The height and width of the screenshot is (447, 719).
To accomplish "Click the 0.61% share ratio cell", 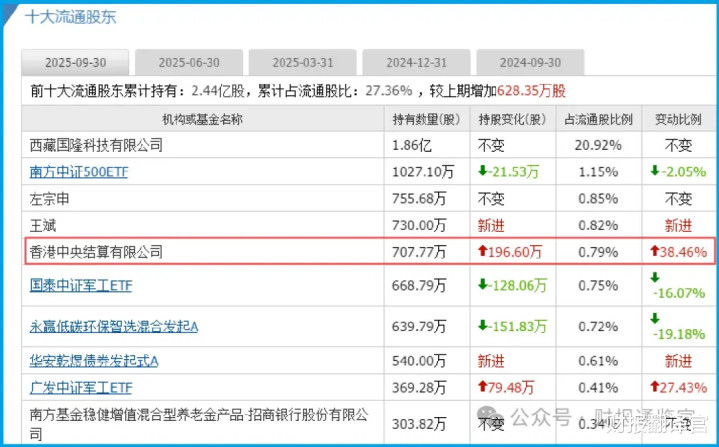I will pos(598,361).
